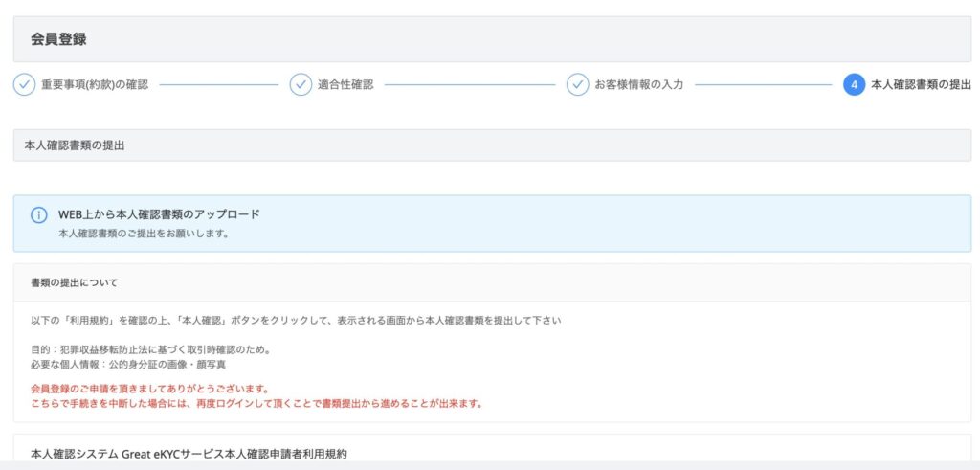Click the checkmark icon for 適合性確認
This screenshot has height=470, width=980.
[301, 84]
